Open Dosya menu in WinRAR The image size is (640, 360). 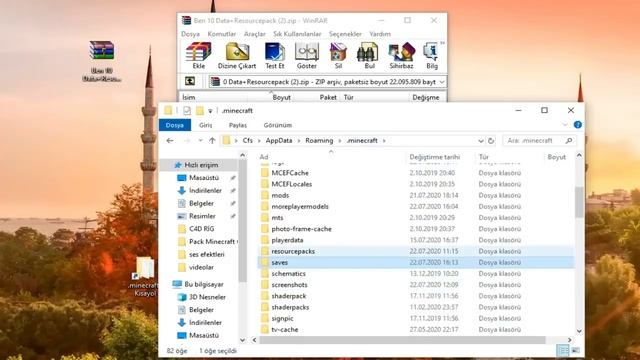coord(190,34)
